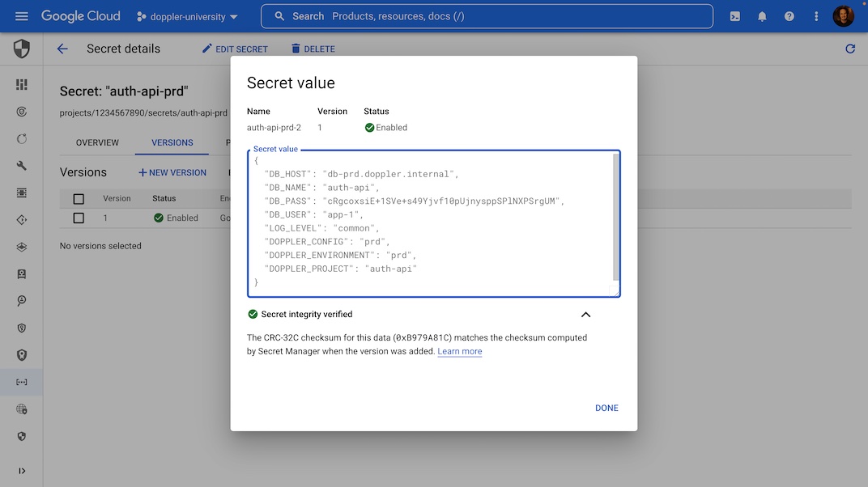Switch to the OVERVIEW tab
Screen dimensions: 868x487
[x=96, y=142]
